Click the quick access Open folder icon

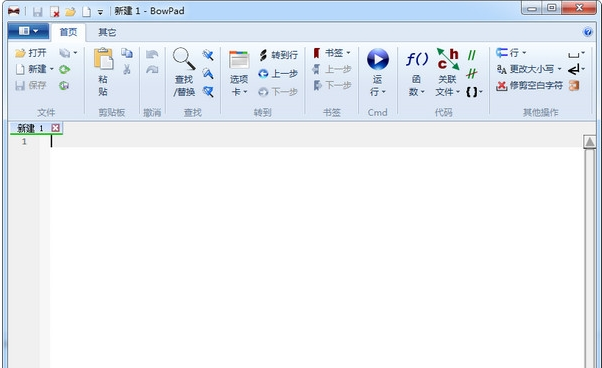[70, 12]
